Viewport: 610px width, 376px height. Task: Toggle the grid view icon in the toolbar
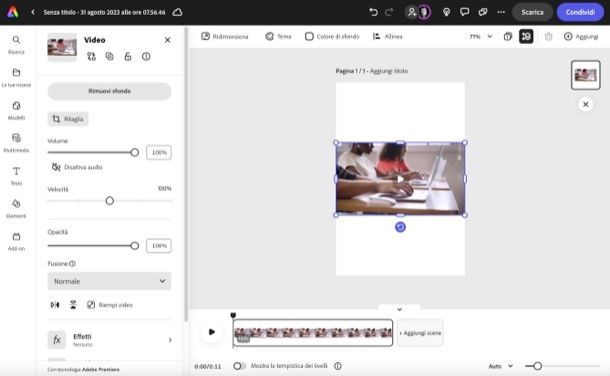point(526,37)
